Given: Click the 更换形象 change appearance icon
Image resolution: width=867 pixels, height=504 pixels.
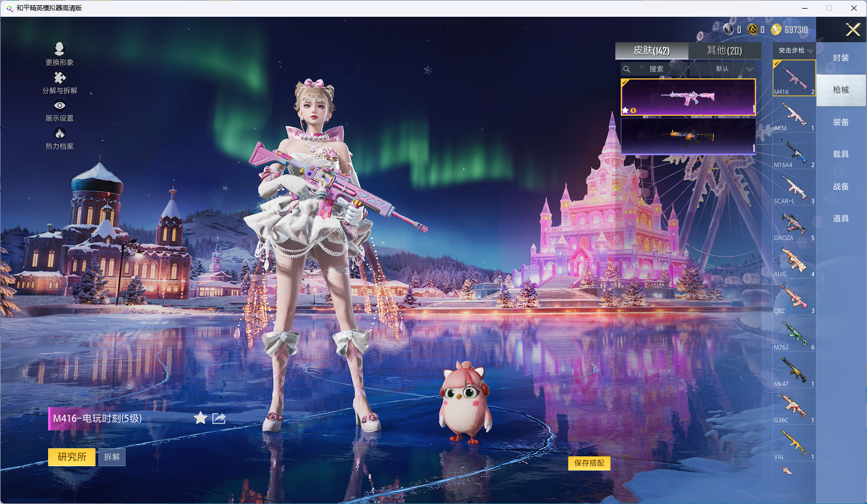Looking at the screenshot, I should click(60, 49).
